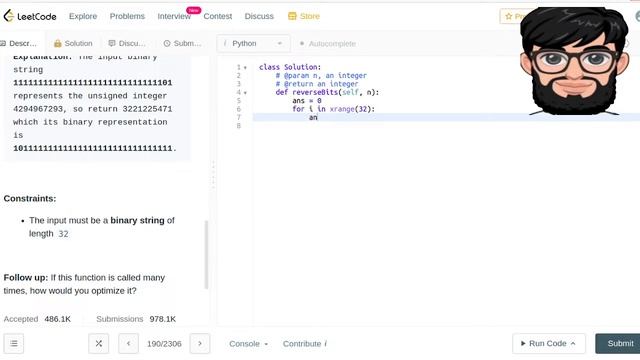Open the Explore page

tap(83, 16)
